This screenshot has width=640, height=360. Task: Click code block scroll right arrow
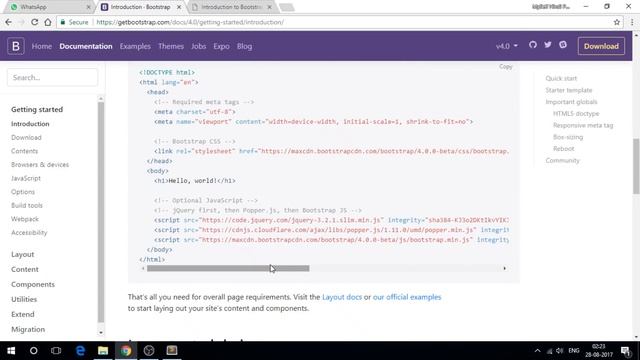tap(504, 269)
